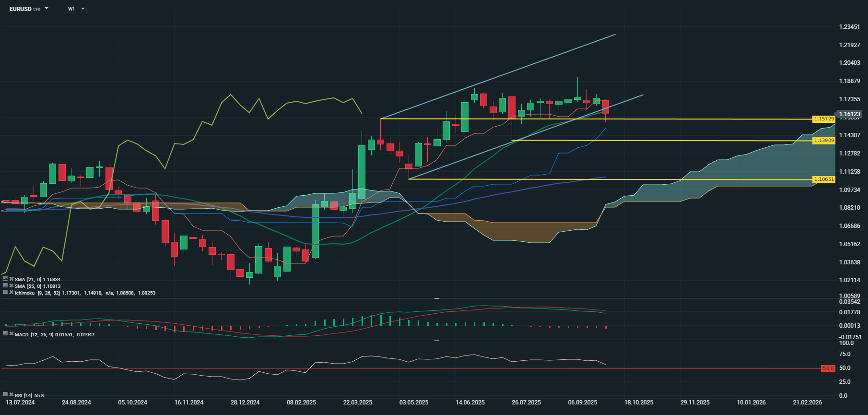Click the MACD axis value -0.01751
This screenshot has height=415, width=868.
(x=850, y=337)
